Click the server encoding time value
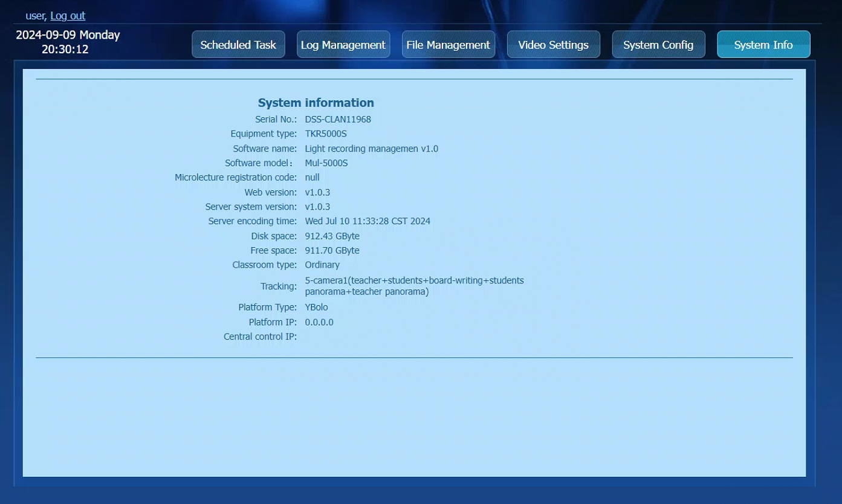The height and width of the screenshot is (504, 842). tap(368, 221)
